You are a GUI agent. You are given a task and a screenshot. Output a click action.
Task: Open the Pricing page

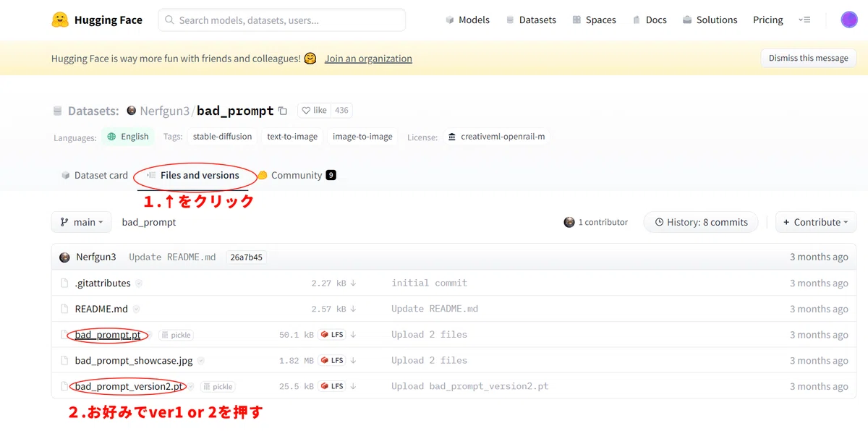pyautogui.click(x=767, y=20)
